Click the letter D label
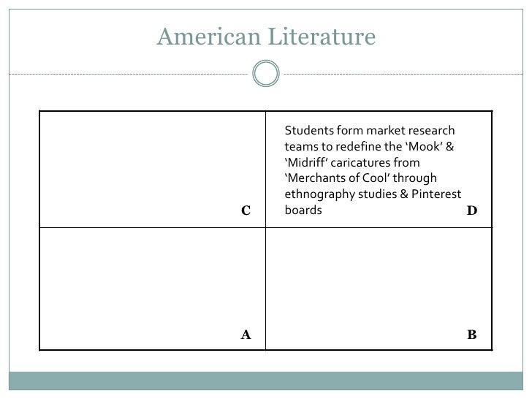The height and width of the screenshot is (399, 532). [x=472, y=210]
